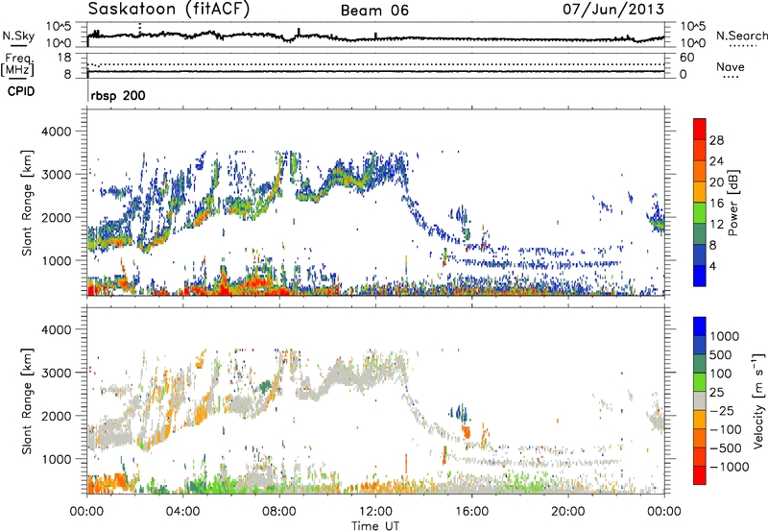Click the 3000 tick on velocity panel
768x532 pixels.
coord(57,373)
